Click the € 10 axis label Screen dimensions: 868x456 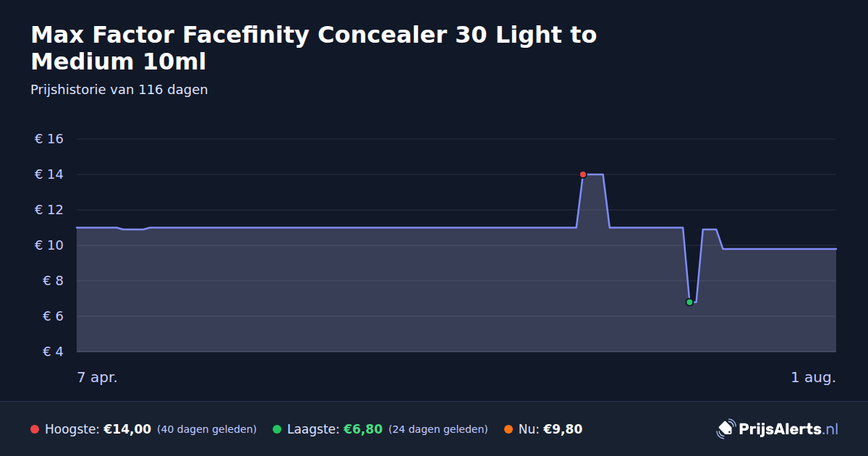pos(49,245)
